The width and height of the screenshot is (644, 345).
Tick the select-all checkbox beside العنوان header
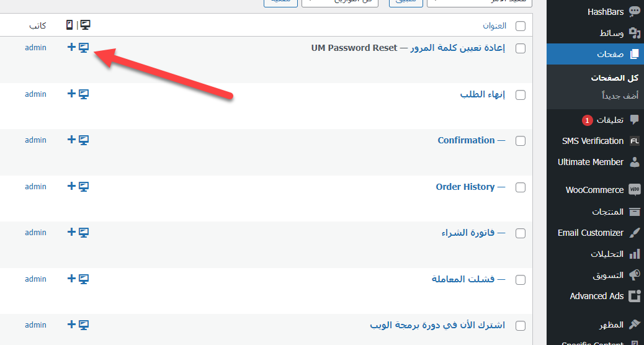[520, 26]
